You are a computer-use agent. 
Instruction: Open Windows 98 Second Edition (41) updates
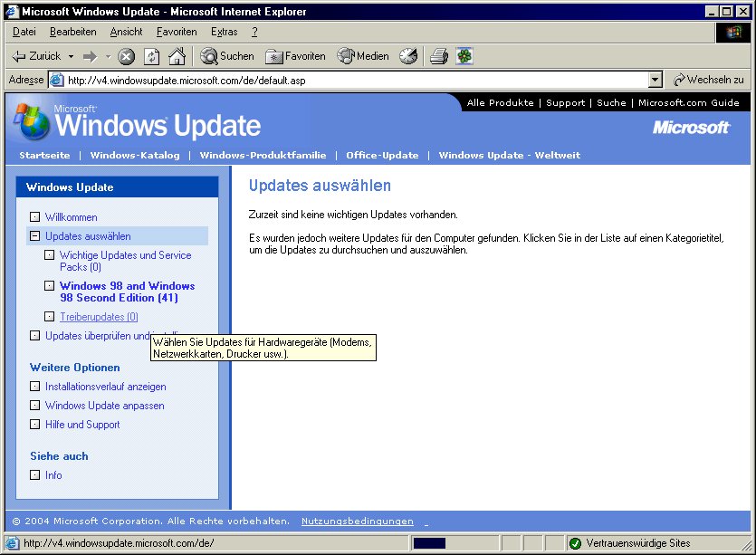[x=127, y=292]
